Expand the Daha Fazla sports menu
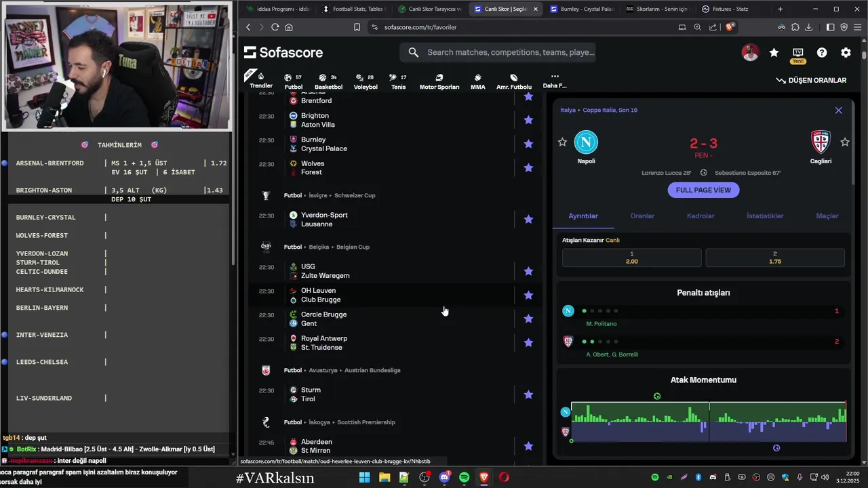Image resolution: width=868 pixels, height=488 pixels. (555, 81)
